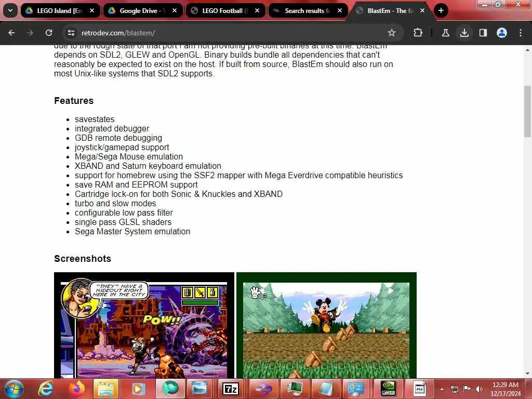Click 'configurable low pass filter' item
The width and height of the screenshot is (532, 399).
(124, 212)
